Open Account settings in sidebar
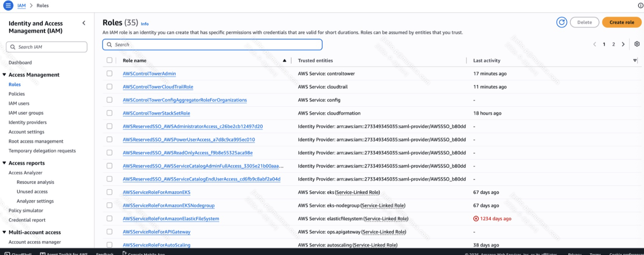Screen dimensions: 644x255 26,132
